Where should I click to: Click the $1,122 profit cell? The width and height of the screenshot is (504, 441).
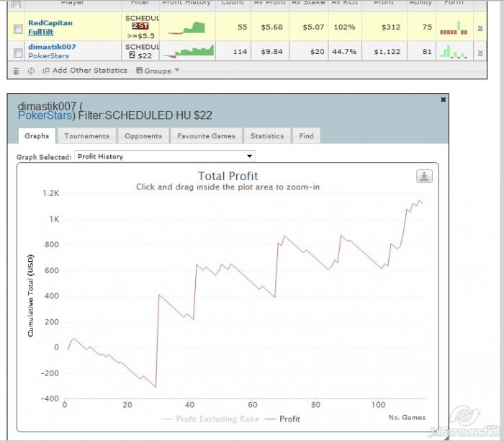[x=387, y=51]
